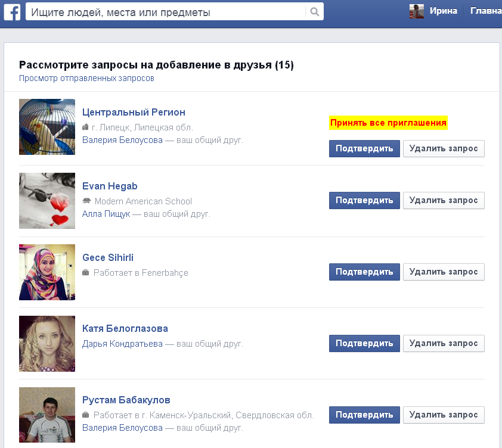Click the search magnifier icon
This screenshot has width=502, height=448.
coord(315,12)
